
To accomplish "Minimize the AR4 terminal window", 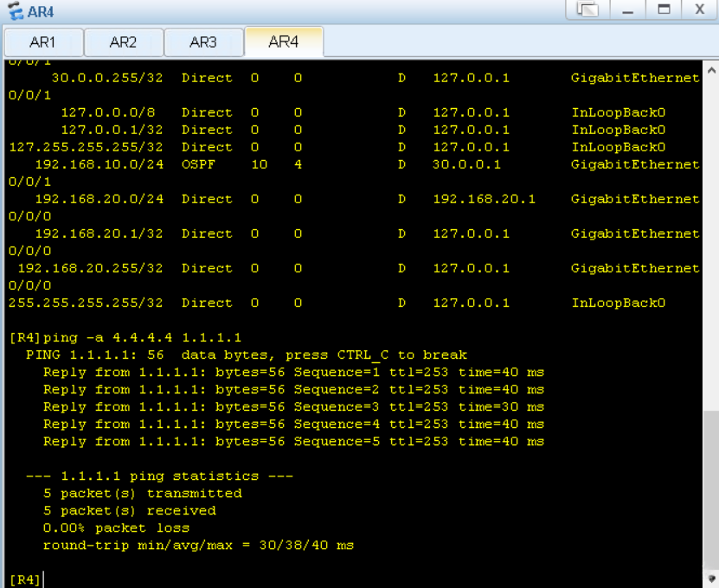I will pos(628,10).
